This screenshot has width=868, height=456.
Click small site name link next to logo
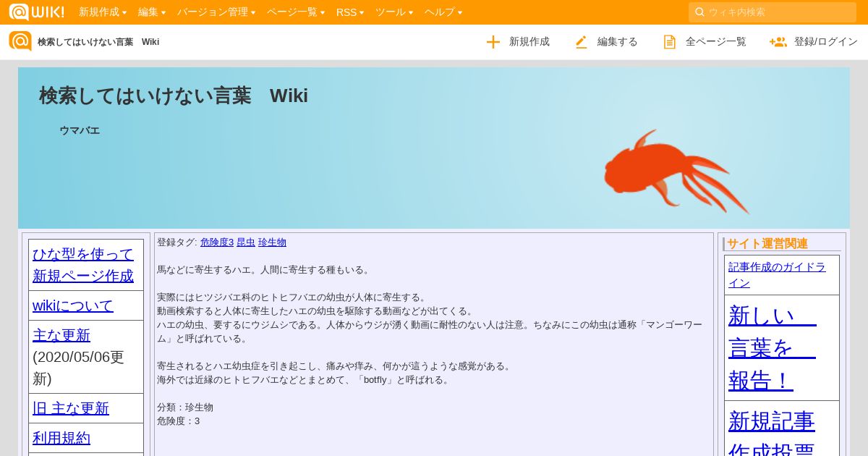[x=98, y=42]
